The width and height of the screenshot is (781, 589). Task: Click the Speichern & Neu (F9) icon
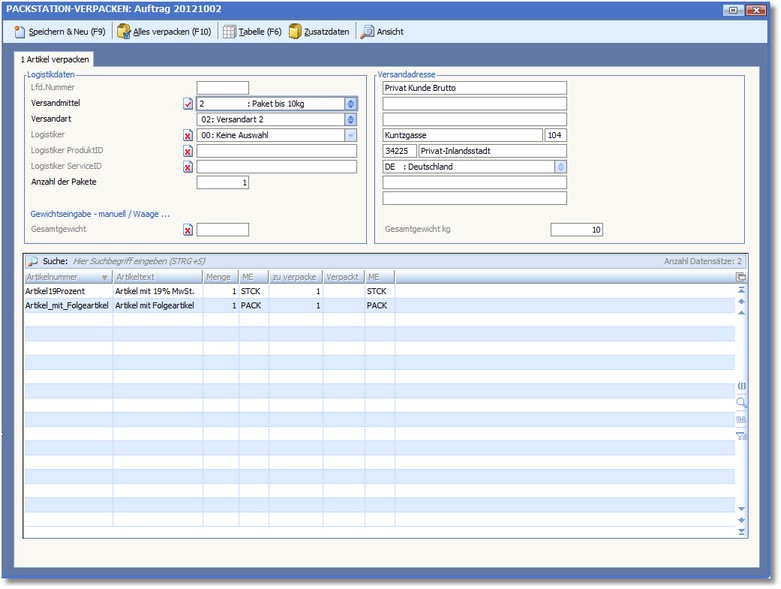pos(20,32)
